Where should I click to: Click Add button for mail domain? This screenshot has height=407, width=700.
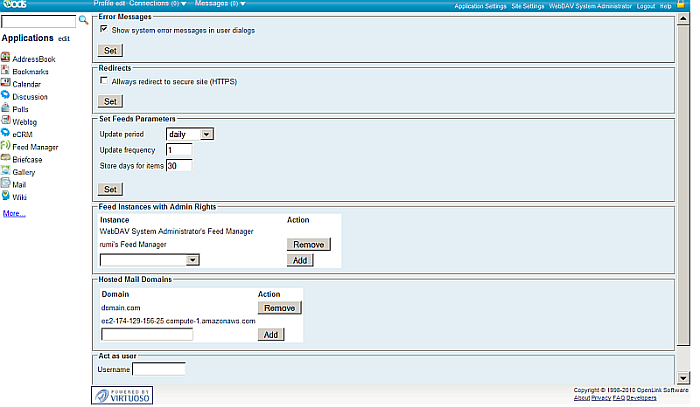tap(270, 335)
